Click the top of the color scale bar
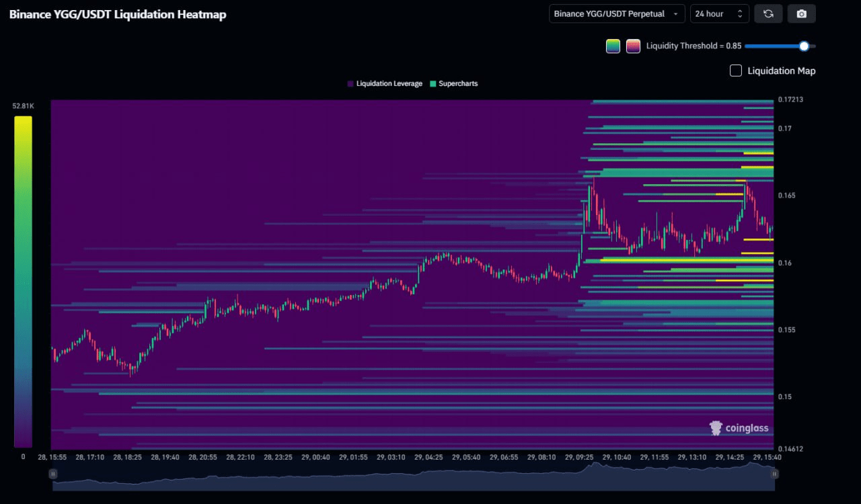The height and width of the screenshot is (504, 861). tap(23, 120)
